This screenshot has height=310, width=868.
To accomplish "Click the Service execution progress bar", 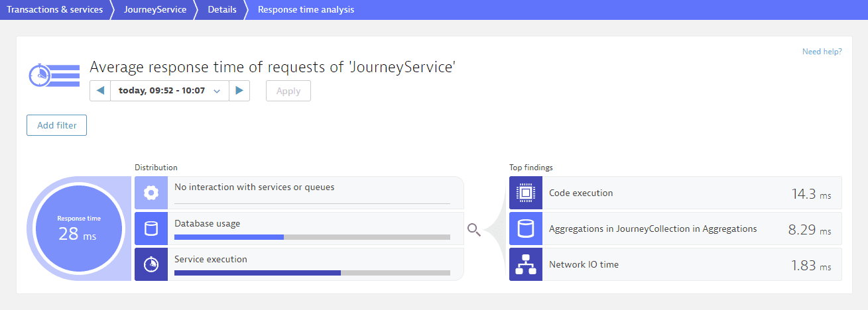I will (312, 272).
